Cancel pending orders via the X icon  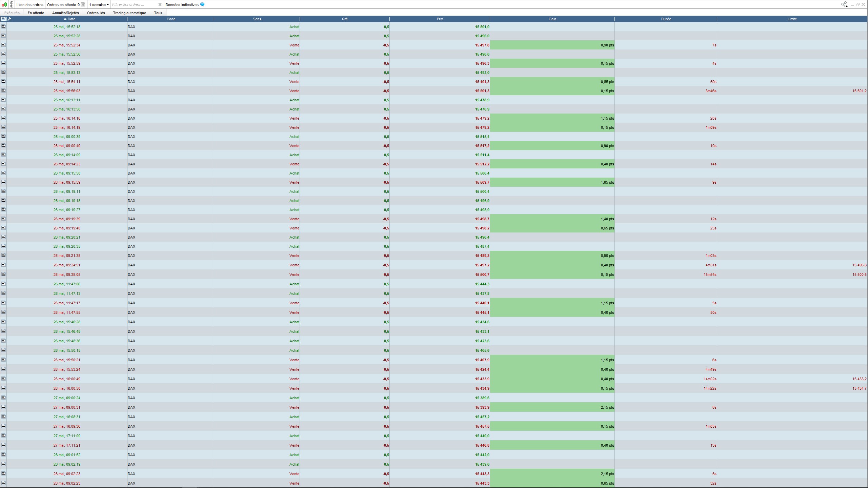[83, 5]
